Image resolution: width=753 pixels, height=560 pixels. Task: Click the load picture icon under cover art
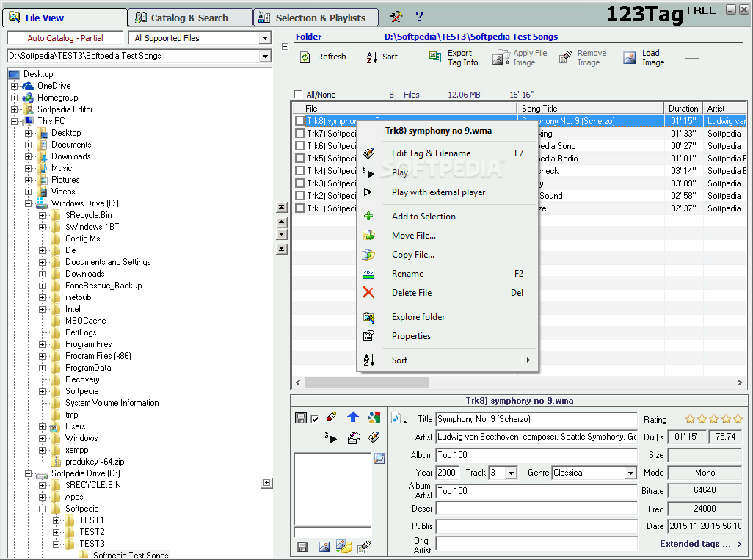(x=324, y=547)
